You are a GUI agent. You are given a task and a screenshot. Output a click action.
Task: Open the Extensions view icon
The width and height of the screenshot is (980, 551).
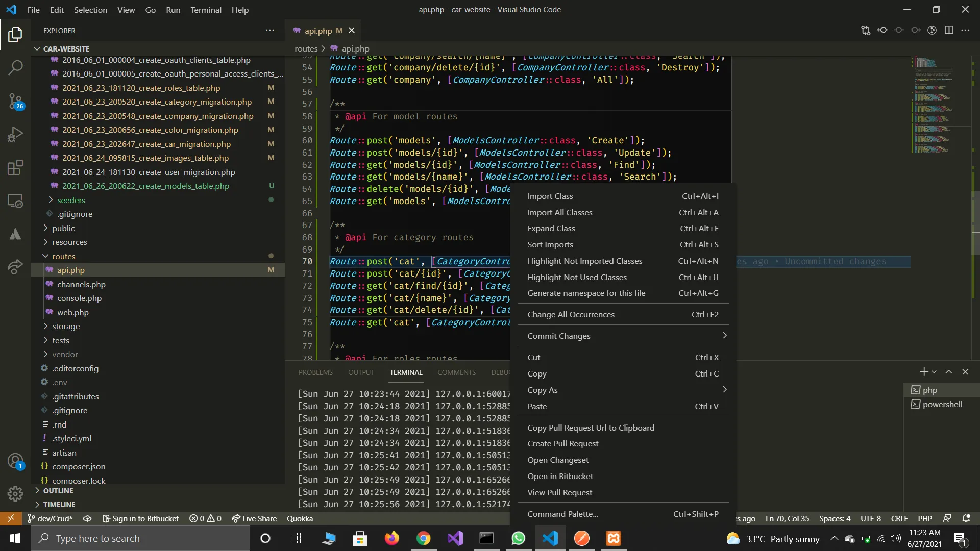tap(15, 167)
